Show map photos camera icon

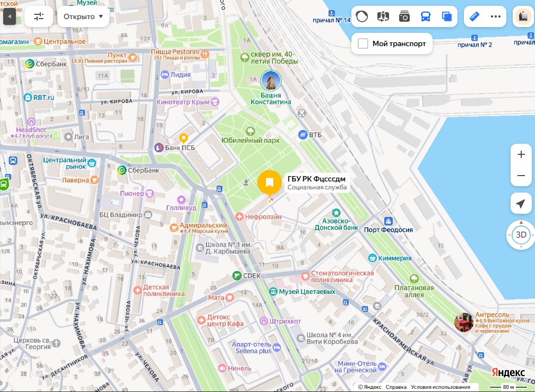[x=404, y=16]
